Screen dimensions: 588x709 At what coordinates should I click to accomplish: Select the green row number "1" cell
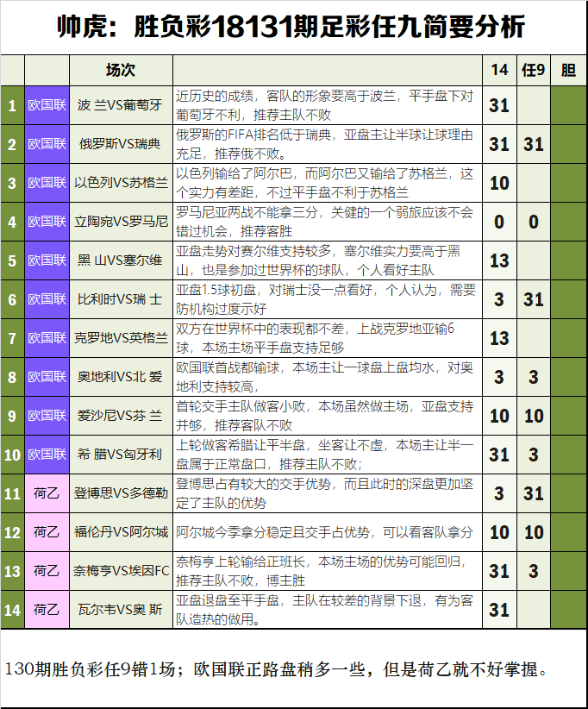coord(12,105)
